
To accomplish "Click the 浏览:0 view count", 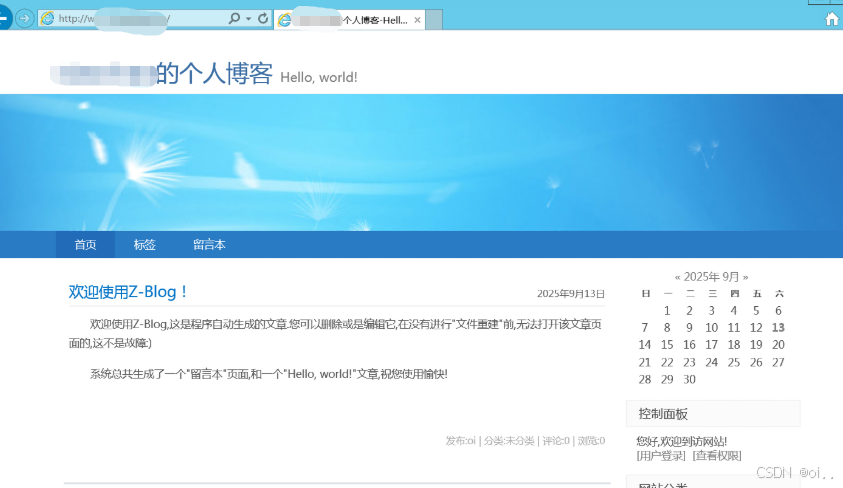I will [591, 441].
